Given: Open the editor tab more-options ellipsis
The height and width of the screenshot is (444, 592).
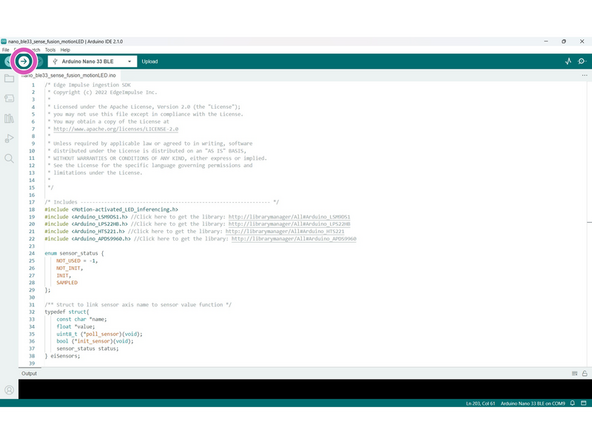Looking at the screenshot, I should point(584,76).
